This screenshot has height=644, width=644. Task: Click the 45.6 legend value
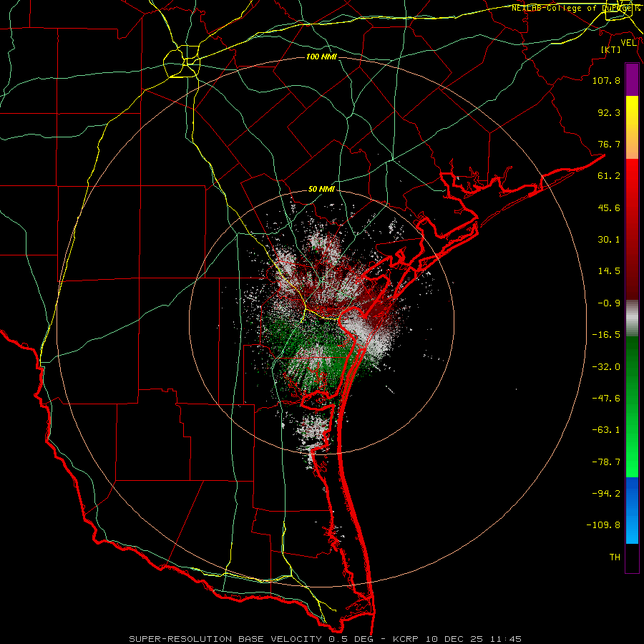[x=609, y=208]
